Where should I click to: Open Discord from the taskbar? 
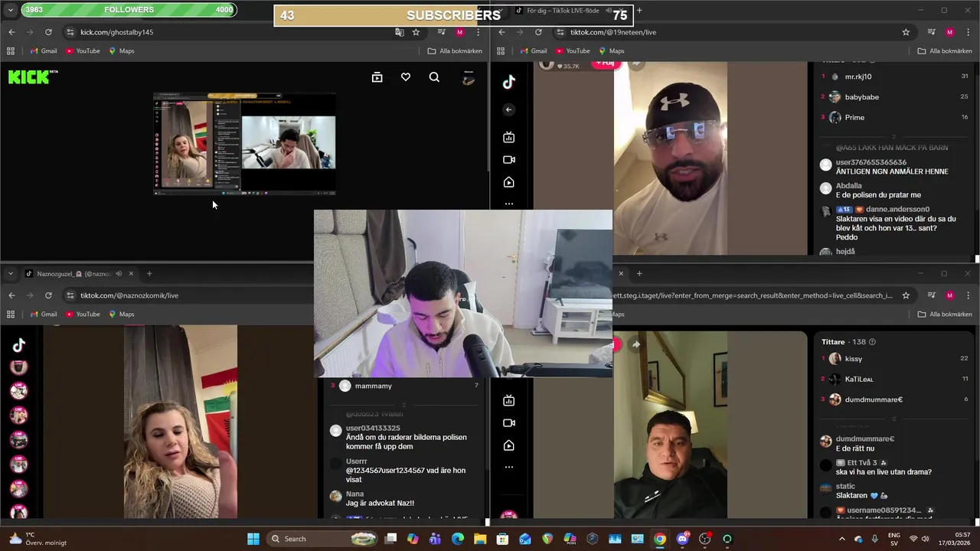coord(682,539)
